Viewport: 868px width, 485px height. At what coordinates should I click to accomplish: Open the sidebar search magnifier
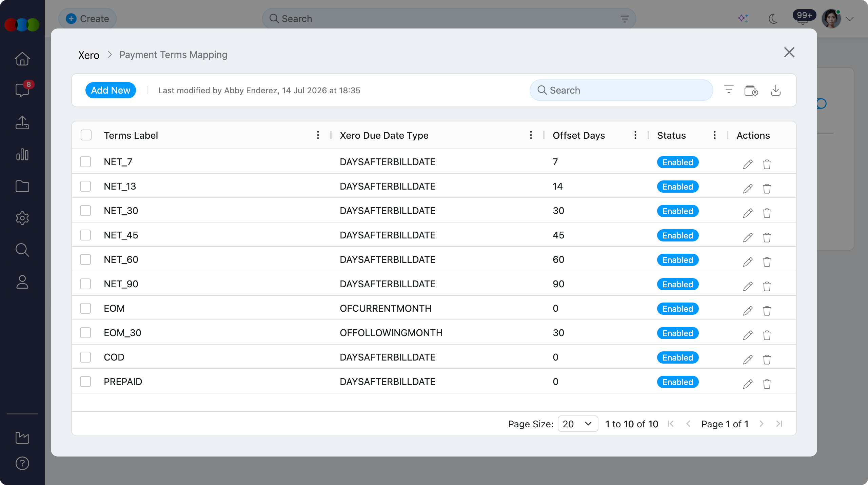click(x=22, y=250)
